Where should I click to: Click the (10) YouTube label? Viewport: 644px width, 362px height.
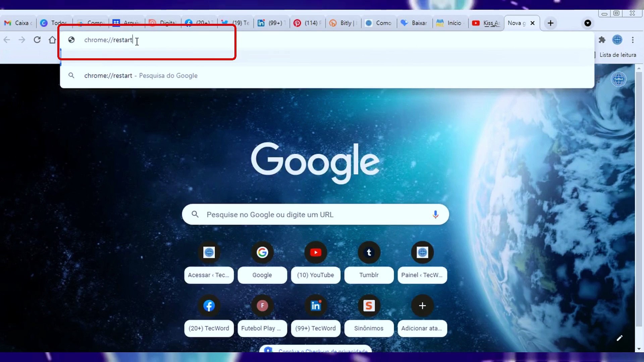click(x=316, y=275)
